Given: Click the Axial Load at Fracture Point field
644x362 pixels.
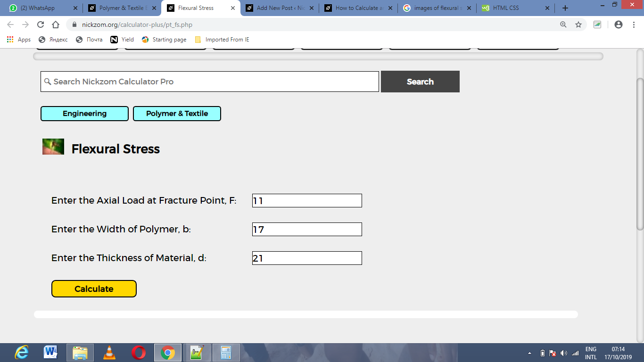Looking at the screenshot, I should point(307,200).
